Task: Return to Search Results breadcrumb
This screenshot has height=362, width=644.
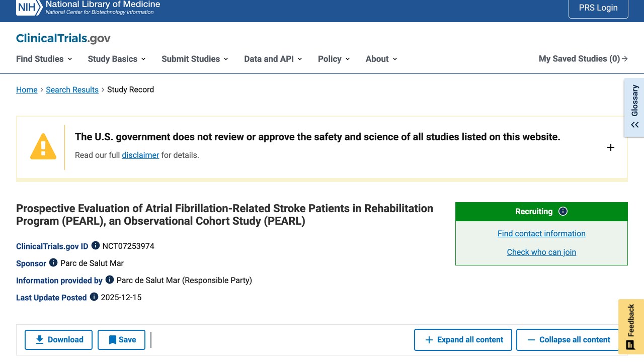Action: tap(72, 89)
